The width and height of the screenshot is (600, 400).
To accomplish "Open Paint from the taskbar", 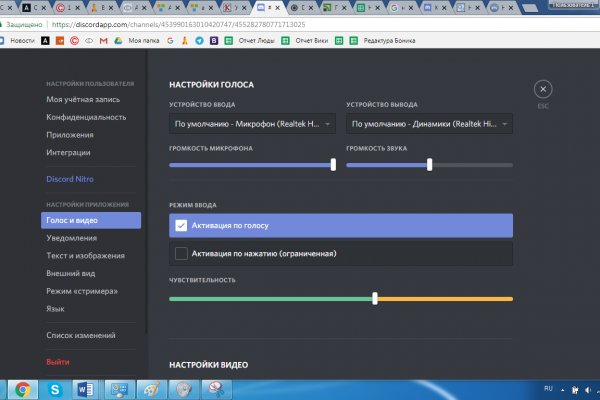I will (151, 389).
